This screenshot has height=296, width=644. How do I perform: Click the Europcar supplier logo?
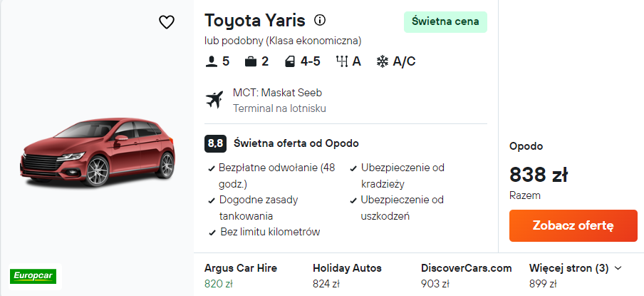click(x=33, y=276)
